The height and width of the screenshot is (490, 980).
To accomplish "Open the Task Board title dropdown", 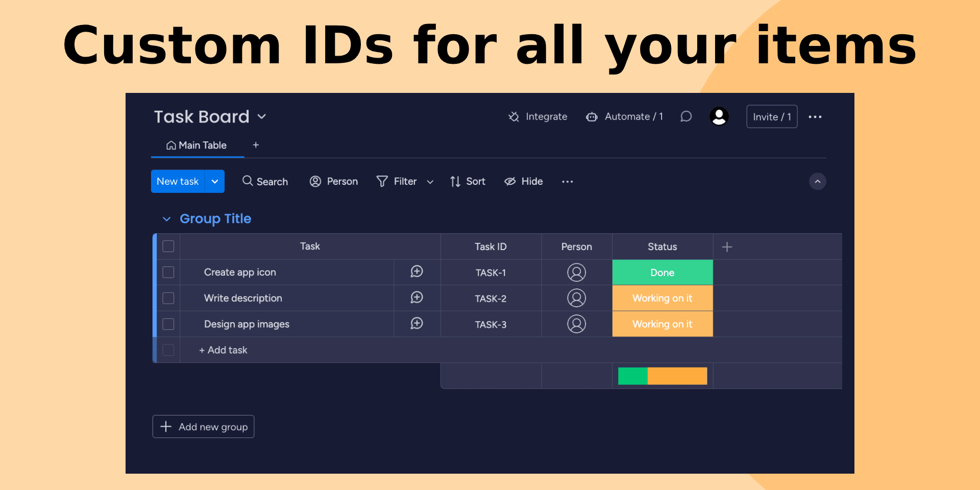I will (x=262, y=117).
